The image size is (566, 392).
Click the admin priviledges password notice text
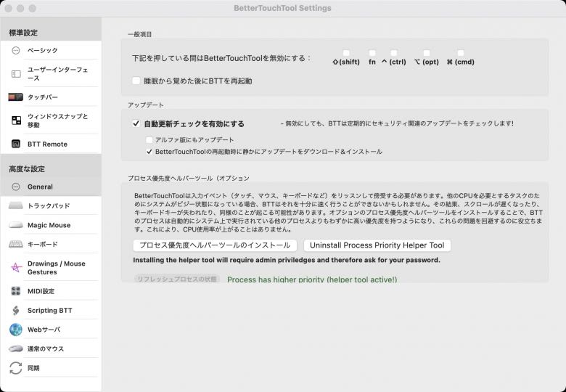(x=287, y=260)
